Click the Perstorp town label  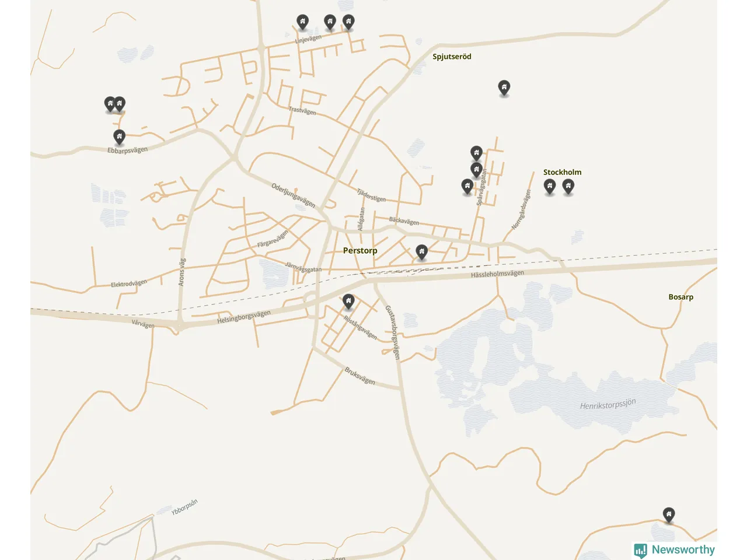[360, 250]
